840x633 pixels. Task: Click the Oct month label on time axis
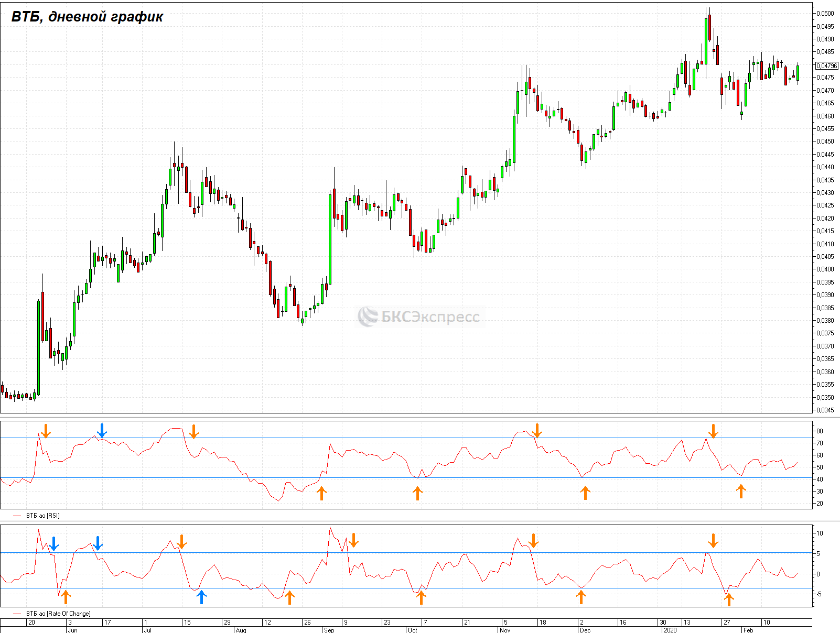(413, 630)
